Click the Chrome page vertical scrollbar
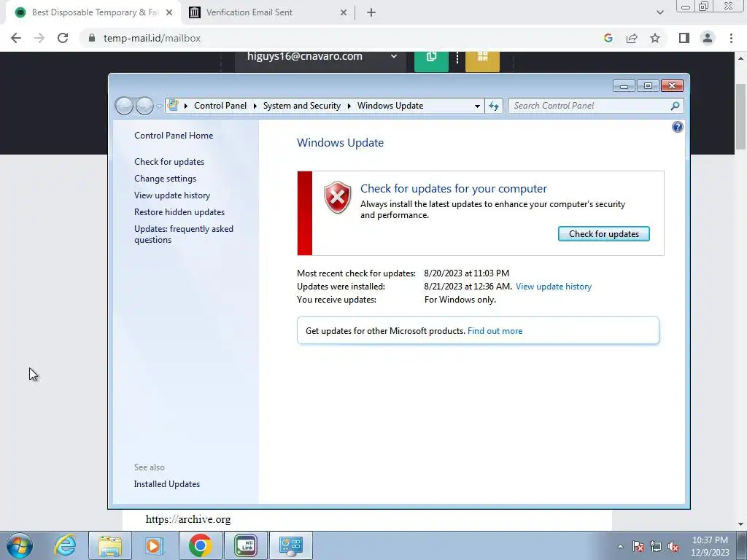 [741, 117]
